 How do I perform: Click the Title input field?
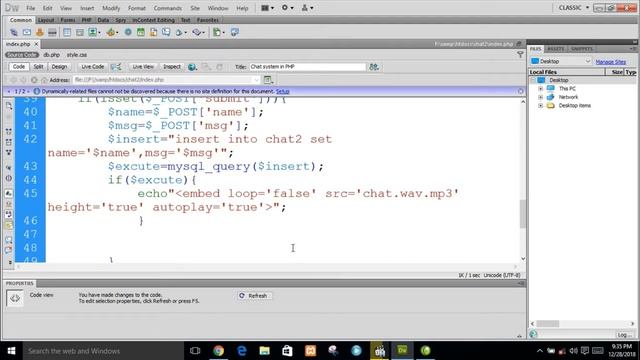point(308,67)
